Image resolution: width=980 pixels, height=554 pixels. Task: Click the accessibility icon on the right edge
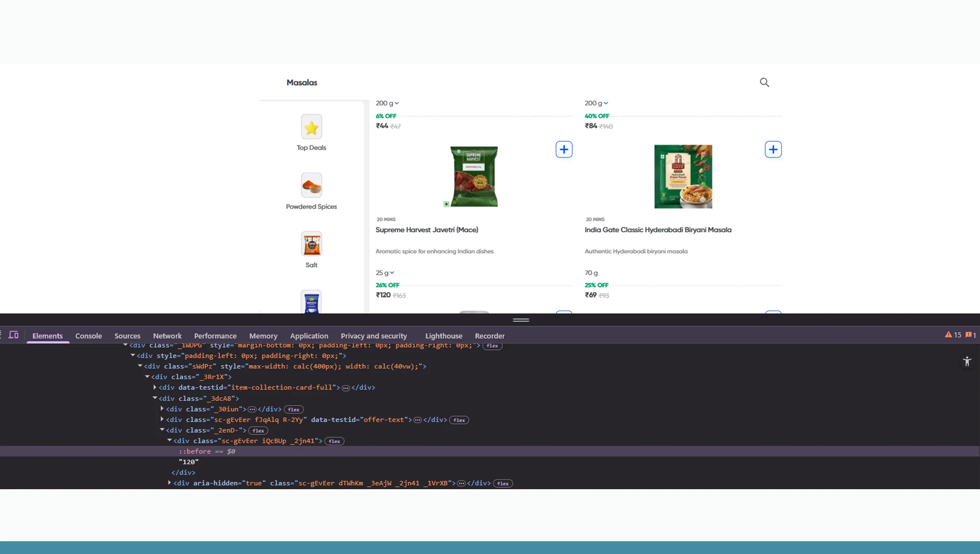(x=967, y=361)
